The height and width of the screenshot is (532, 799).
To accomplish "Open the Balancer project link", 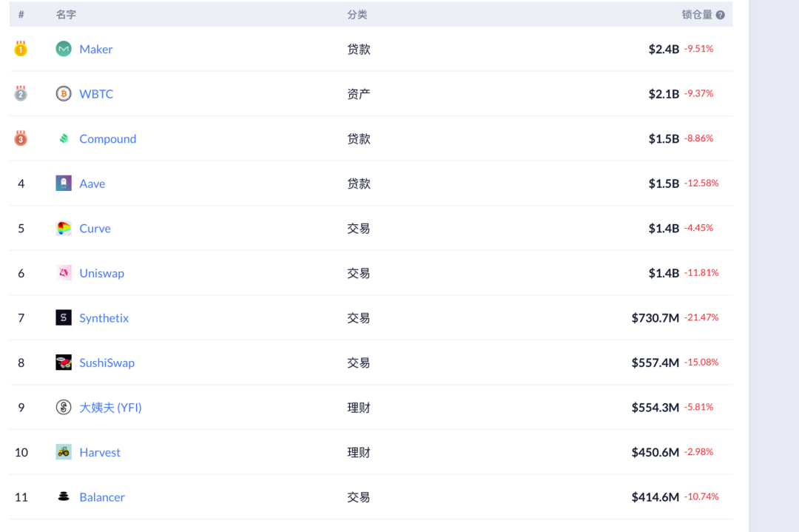I will coord(102,497).
